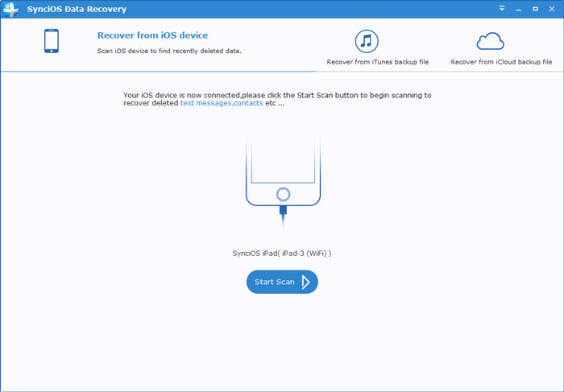
Task: Click the connected phone illustration
Action: click(x=283, y=181)
